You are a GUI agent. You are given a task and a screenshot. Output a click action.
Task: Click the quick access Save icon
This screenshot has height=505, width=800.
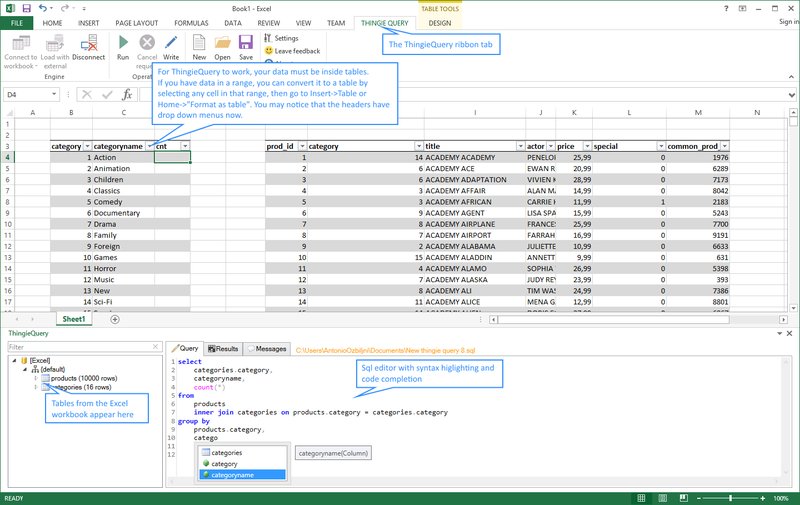tap(27, 8)
